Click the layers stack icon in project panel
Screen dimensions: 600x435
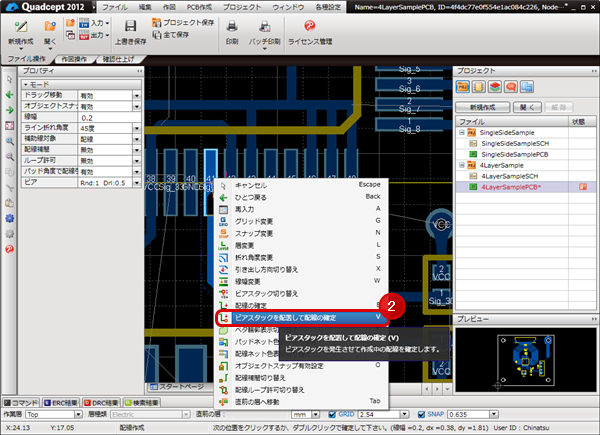click(495, 87)
